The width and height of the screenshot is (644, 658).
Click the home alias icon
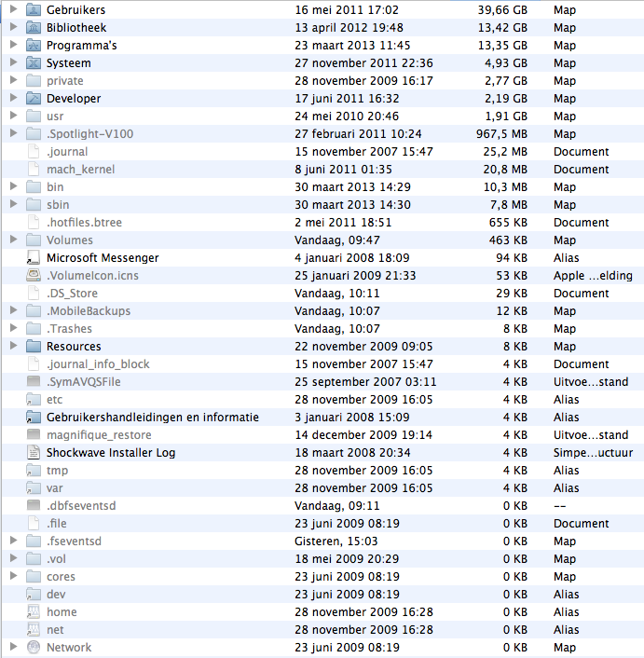[34, 611]
